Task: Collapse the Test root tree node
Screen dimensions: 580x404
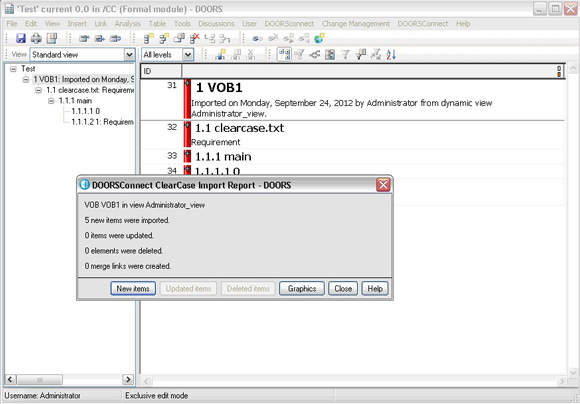Action: pos(13,69)
